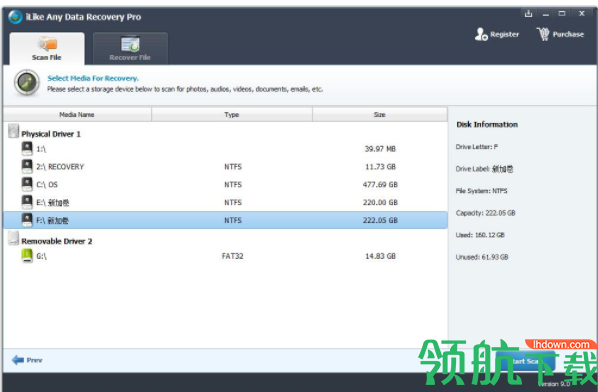Sort by Media Name column header
Viewport: 598px width, 392px height.
[x=77, y=114]
